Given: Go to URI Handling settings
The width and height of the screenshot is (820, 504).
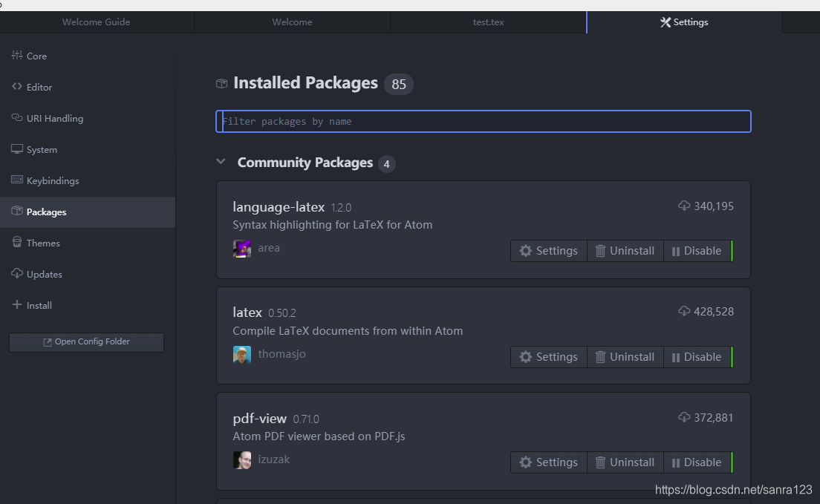Looking at the screenshot, I should coord(88,119).
